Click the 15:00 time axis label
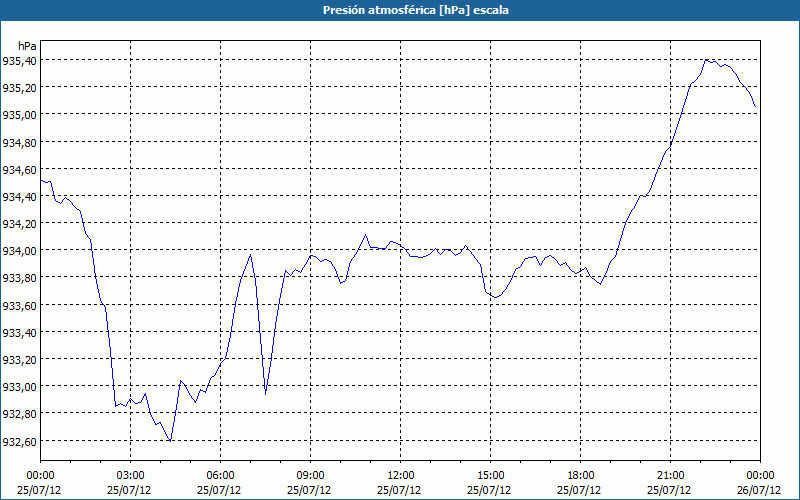 click(x=490, y=476)
